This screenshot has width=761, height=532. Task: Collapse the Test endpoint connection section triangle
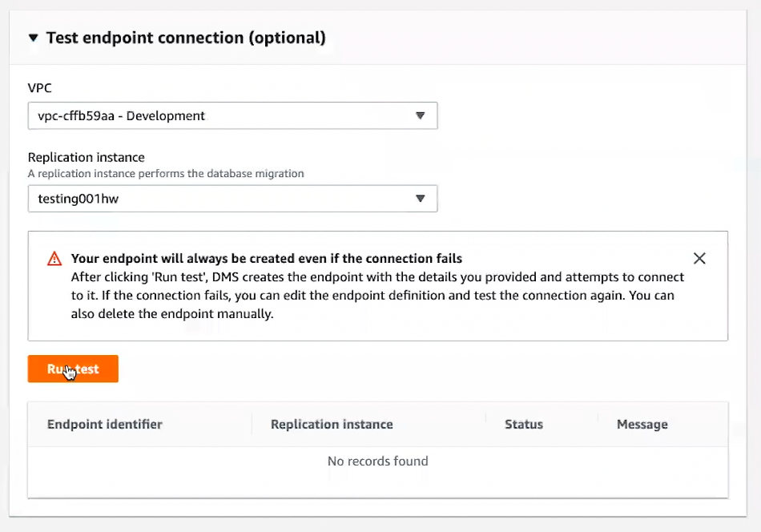click(33, 38)
